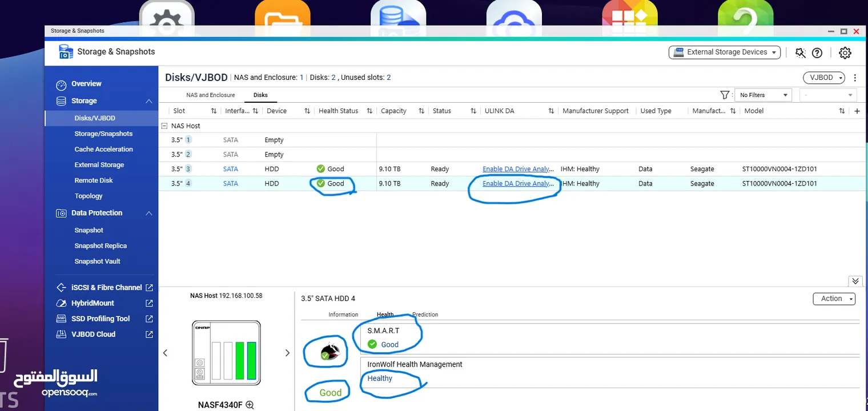
Task: Open the External Storage Devices dropdown
Action: coord(725,52)
